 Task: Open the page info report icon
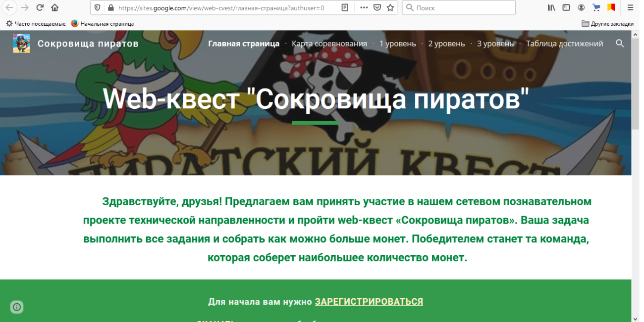click(x=17, y=307)
